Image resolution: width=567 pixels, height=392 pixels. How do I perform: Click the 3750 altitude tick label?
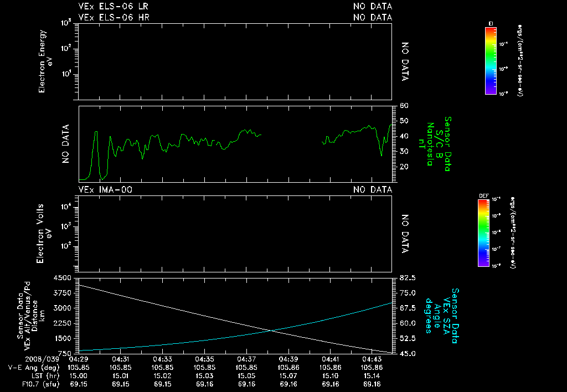(x=62, y=293)
